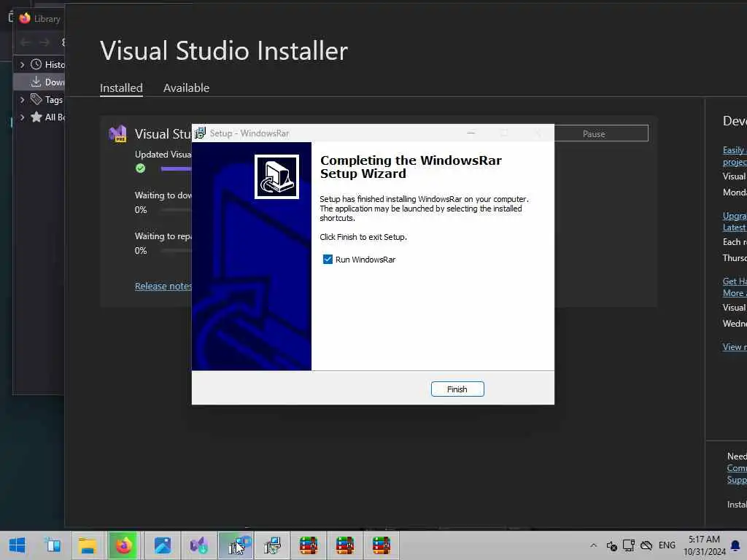The height and width of the screenshot is (560, 747).
Task: Click the purple update progress bar
Action: (x=176, y=168)
